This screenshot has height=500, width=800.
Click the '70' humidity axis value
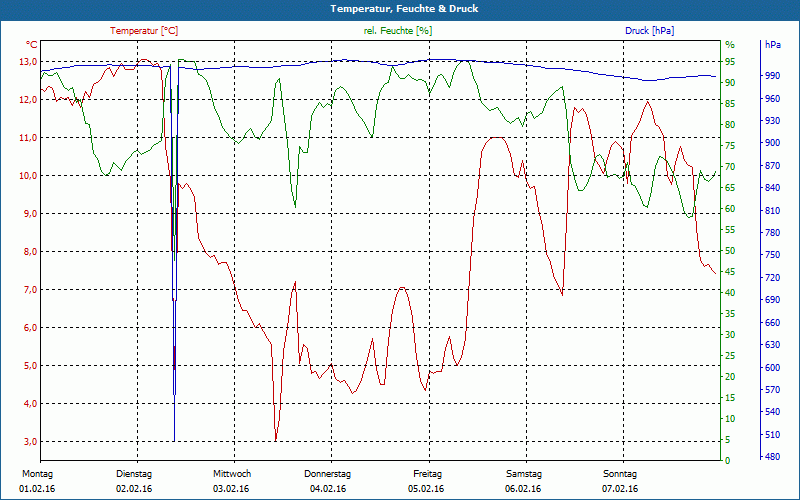730,167
